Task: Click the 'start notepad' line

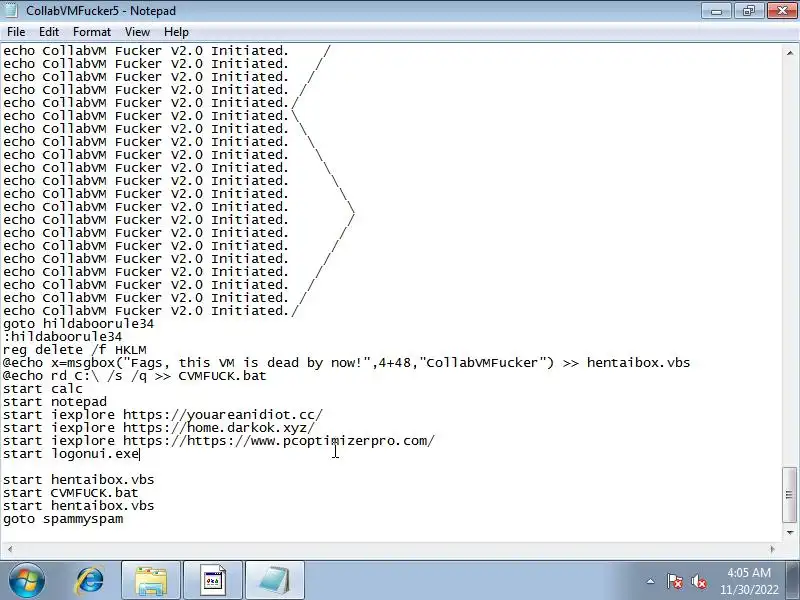Action: [x=55, y=402]
